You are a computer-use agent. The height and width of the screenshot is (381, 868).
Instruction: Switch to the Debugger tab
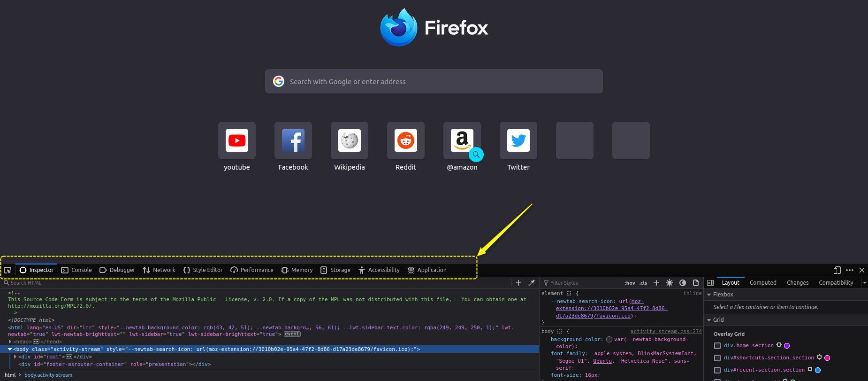(x=117, y=270)
